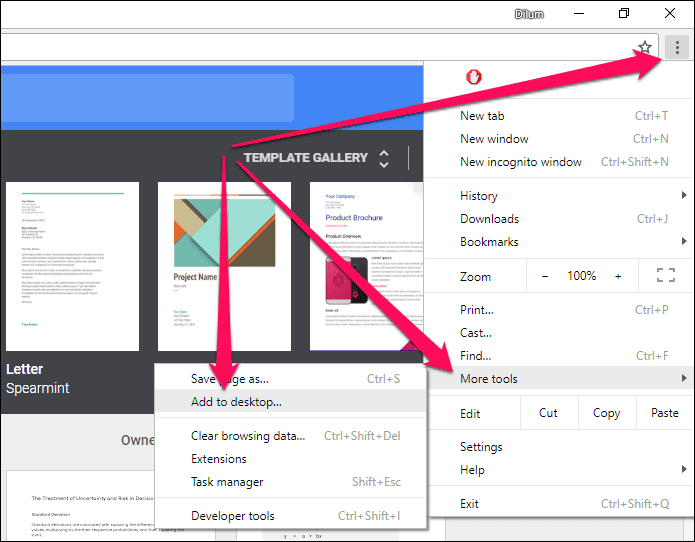This screenshot has height=542, width=695.
Task: Collapse the Template Gallery with up-down chevron
Action: tap(383, 158)
